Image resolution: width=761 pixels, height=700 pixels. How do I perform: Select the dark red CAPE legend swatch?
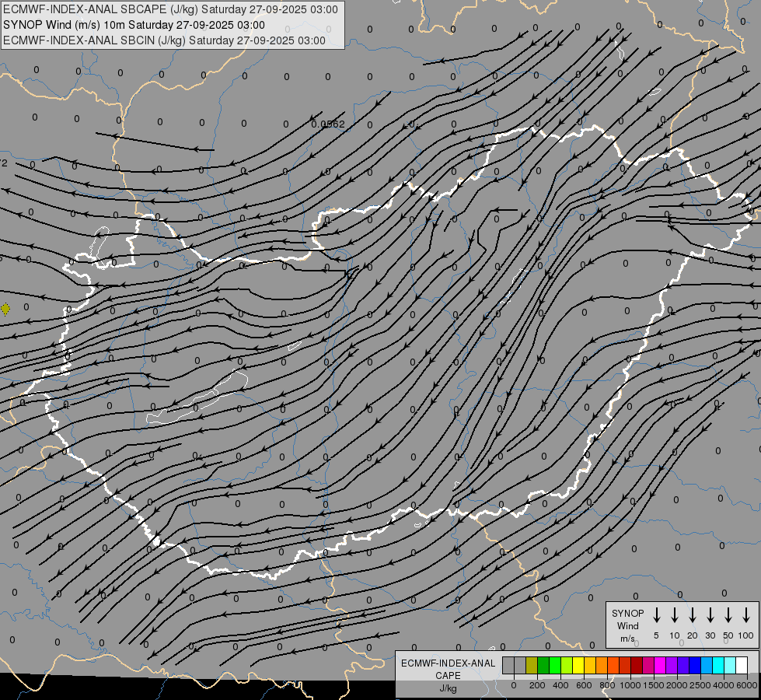pos(637,665)
